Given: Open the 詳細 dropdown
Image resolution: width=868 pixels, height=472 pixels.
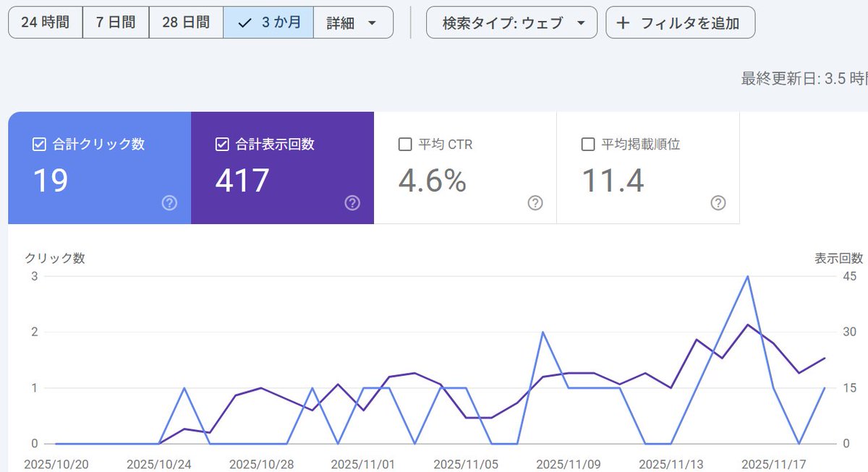Looking at the screenshot, I should click(x=354, y=22).
